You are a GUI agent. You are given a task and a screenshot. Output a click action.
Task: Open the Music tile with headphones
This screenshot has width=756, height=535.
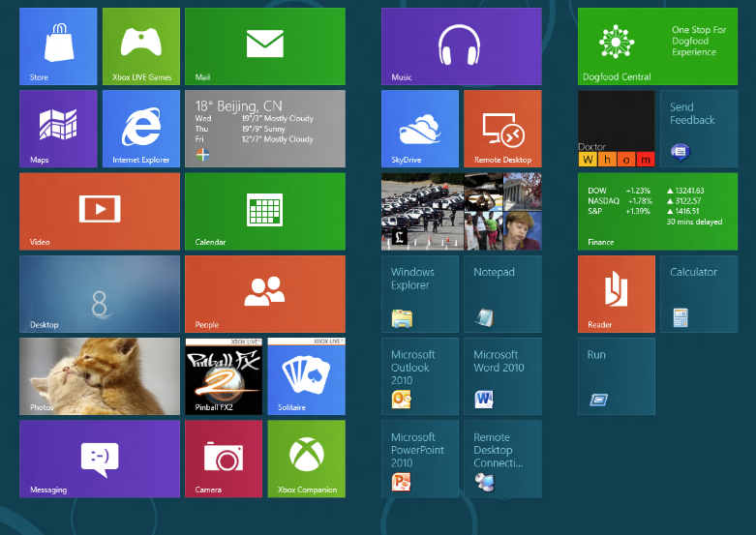pyautogui.click(x=461, y=45)
